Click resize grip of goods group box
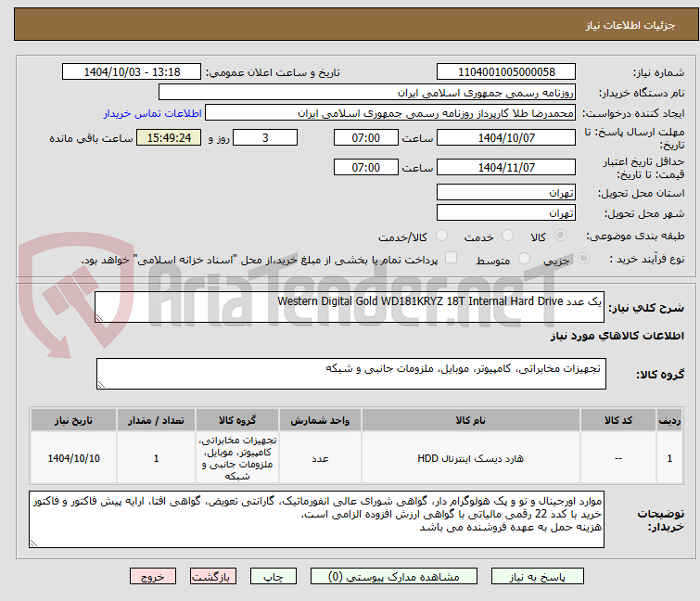This screenshot has width=700, height=601. pos(101,385)
